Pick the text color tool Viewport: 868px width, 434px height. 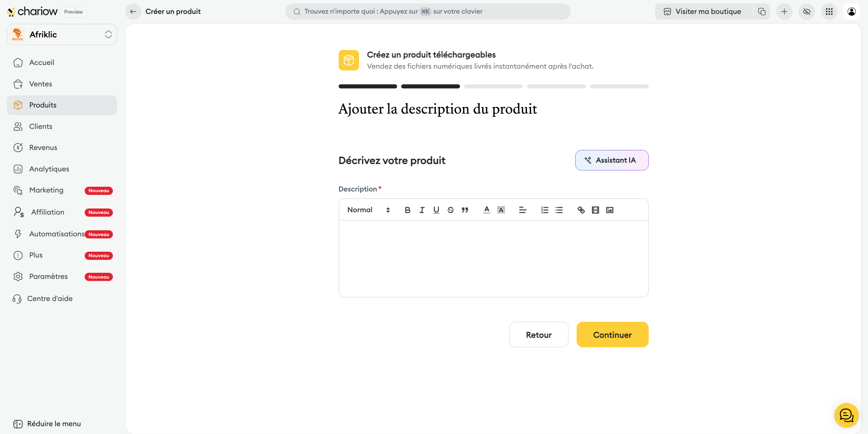[487, 210]
